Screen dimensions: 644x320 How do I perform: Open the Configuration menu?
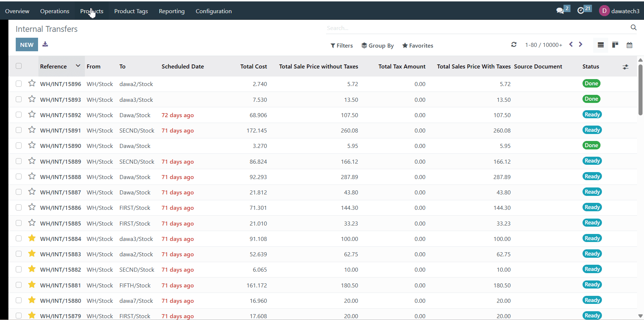pos(214,11)
